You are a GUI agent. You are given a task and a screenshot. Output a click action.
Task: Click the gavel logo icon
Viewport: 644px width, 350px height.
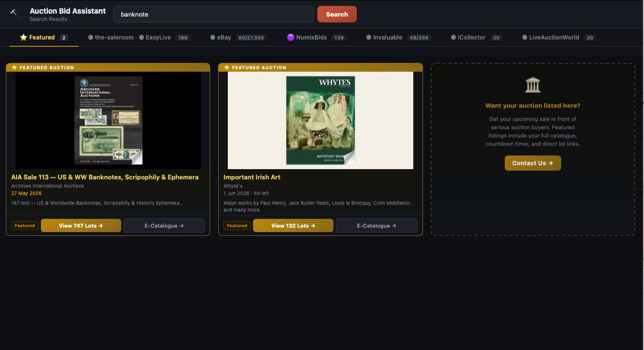(x=15, y=14)
